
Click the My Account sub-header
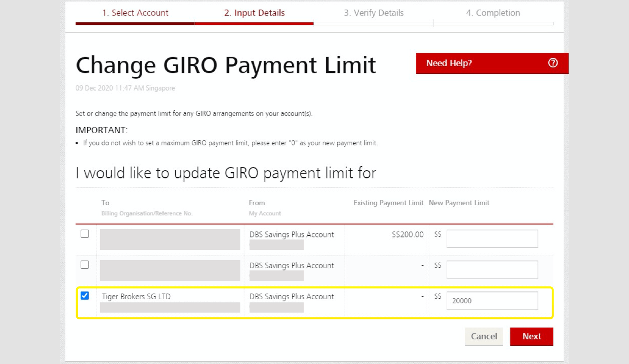265,213
